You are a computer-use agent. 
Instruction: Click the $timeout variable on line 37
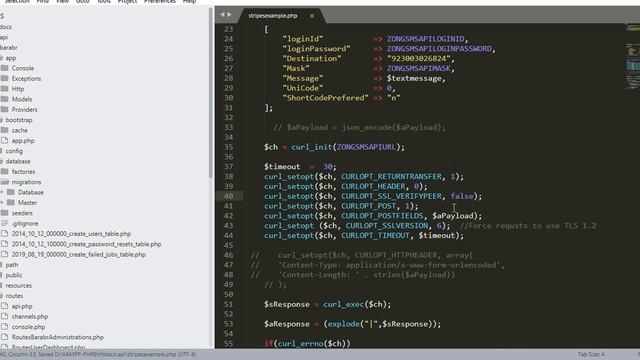[282, 167]
